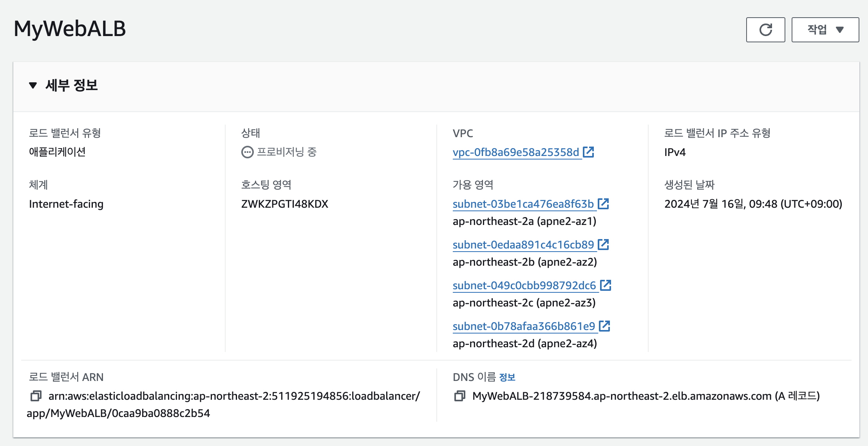
Task: Copy the load balancer ARN icon
Action: click(36, 396)
